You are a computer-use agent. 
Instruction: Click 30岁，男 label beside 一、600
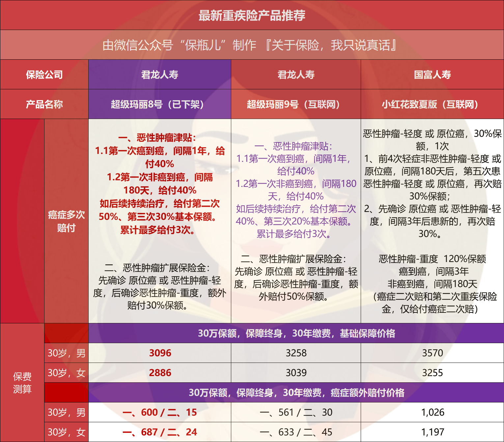(67, 412)
